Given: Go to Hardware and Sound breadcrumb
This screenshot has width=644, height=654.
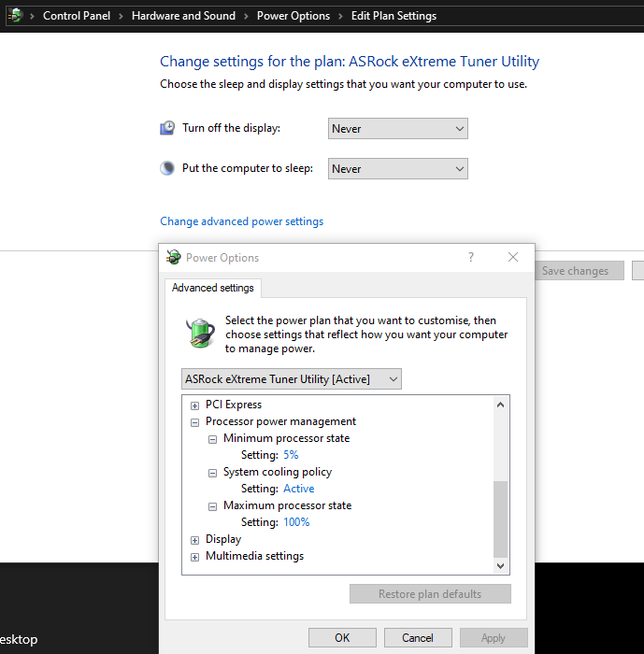Looking at the screenshot, I should pyautogui.click(x=183, y=16).
